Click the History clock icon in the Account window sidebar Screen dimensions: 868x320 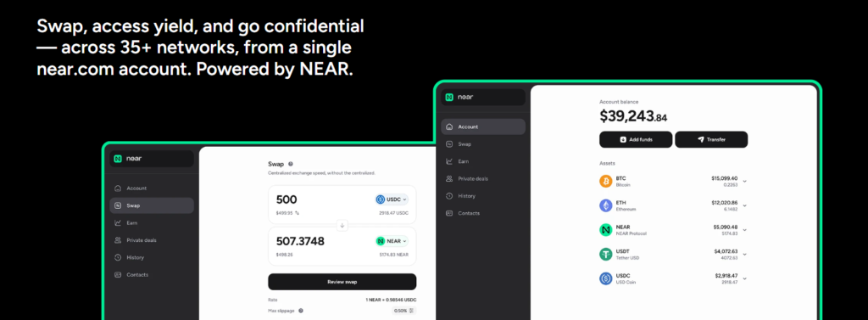tap(449, 196)
